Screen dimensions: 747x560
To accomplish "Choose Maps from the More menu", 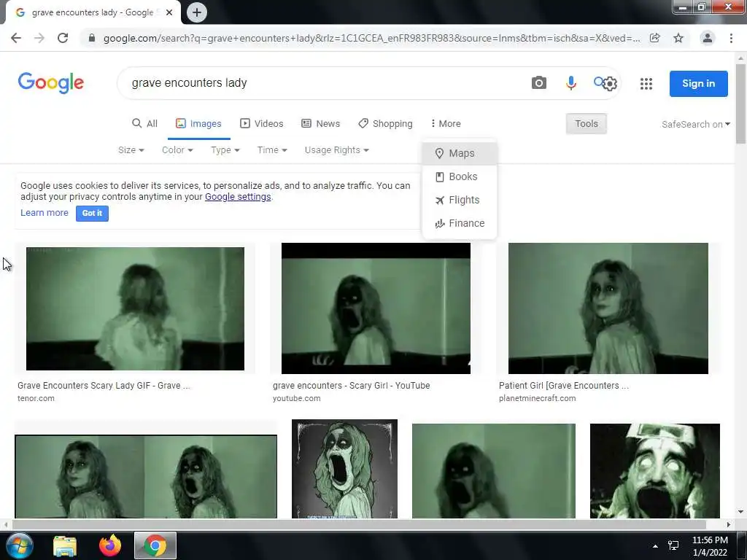I will (460, 153).
